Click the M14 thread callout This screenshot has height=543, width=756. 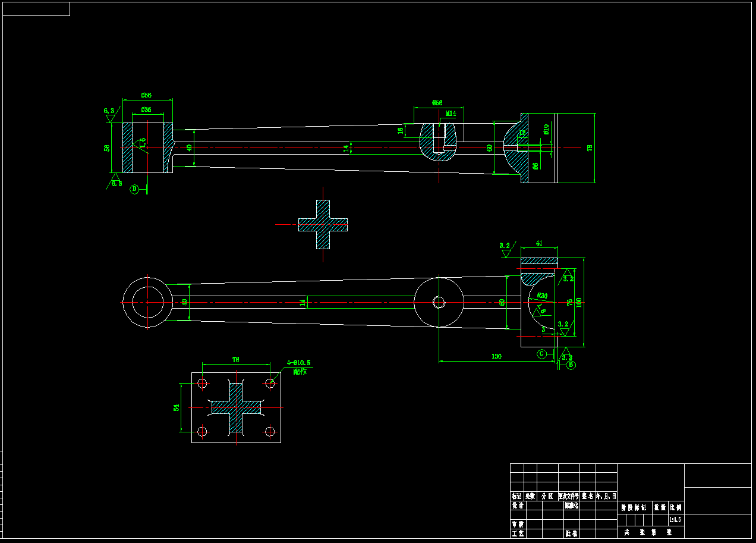click(451, 113)
